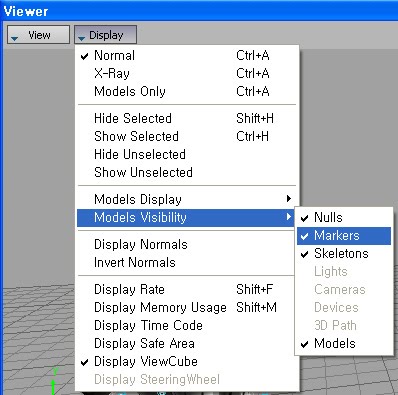Choose Show Selected option
Image resolution: width=398 pixels, height=395 pixels.
point(186,136)
